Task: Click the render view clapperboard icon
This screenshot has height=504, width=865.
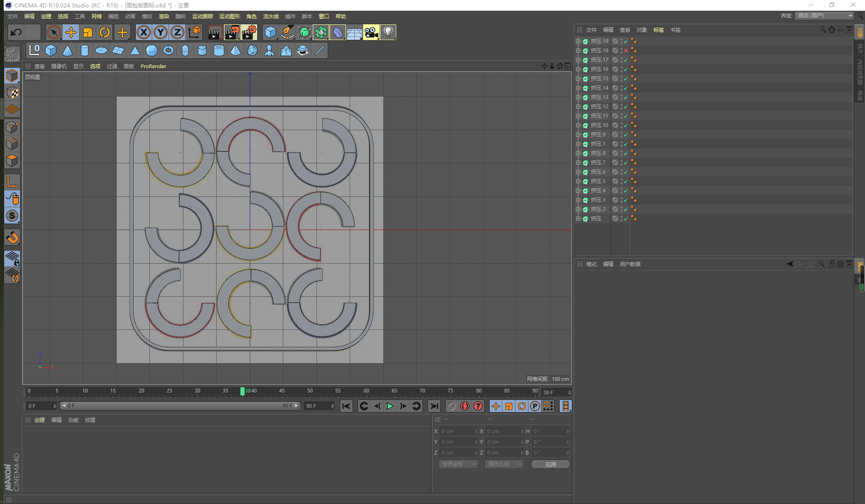Action: [x=214, y=32]
